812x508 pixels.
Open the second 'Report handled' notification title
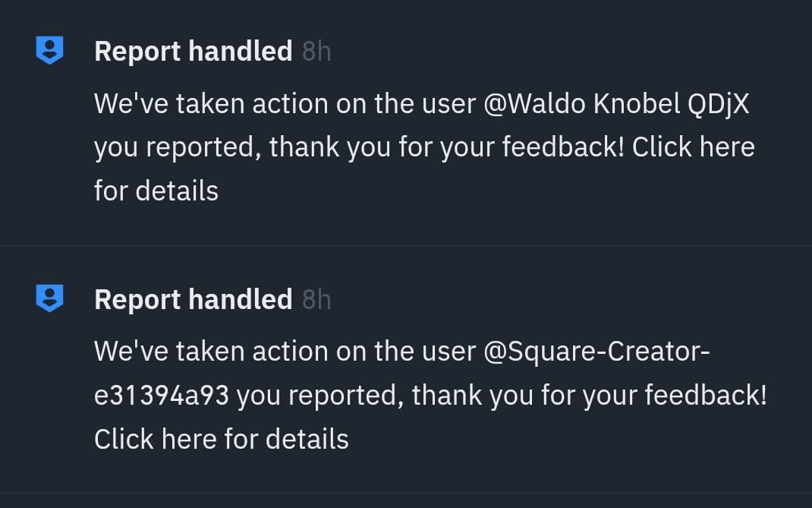point(194,300)
